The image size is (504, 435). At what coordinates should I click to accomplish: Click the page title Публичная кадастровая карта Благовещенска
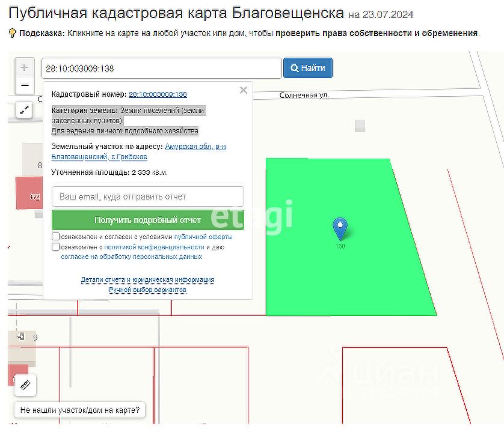tap(176, 13)
